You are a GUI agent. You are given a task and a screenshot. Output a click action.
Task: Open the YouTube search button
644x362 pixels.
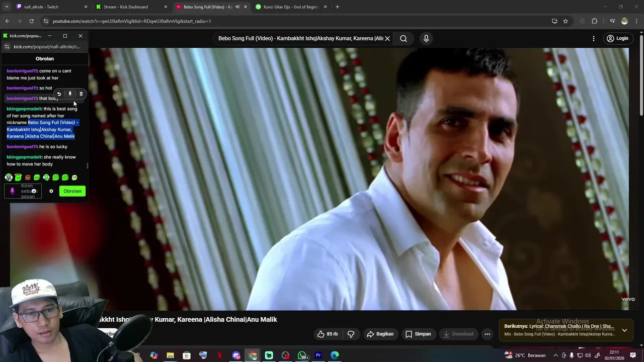(404, 38)
